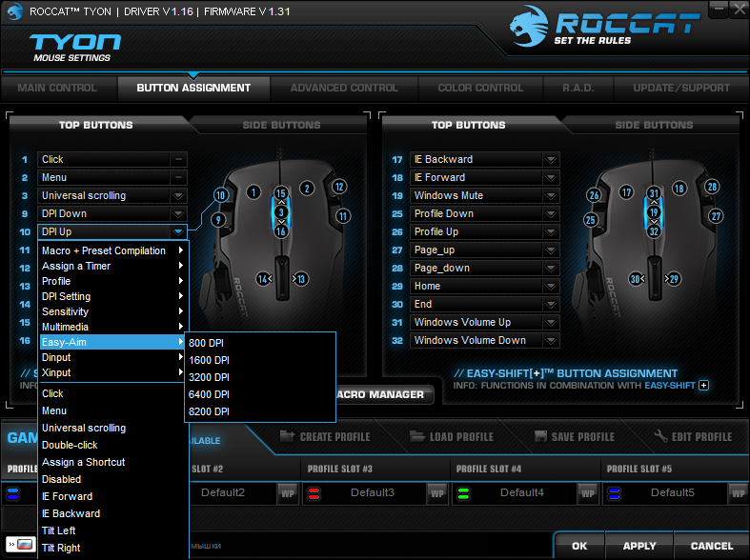Select the Default3 profile slot name

coord(372,492)
